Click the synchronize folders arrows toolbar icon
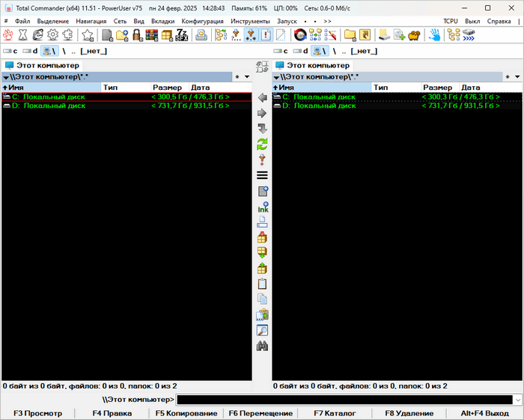Image resolution: width=524 pixels, height=420 pixels. (315, 34)
